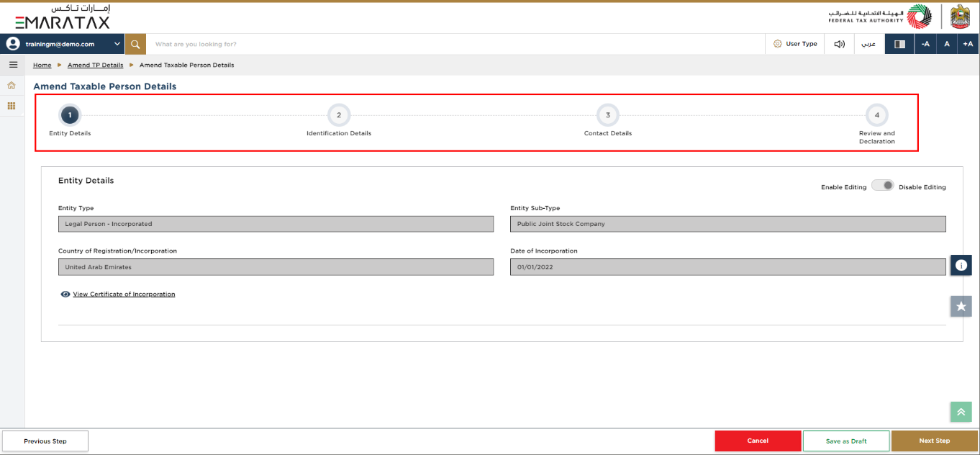Image resolution: width=980 pixels, height=455 pixels.
Task: Click the search magnifier icon
Action: click(135, 44)
